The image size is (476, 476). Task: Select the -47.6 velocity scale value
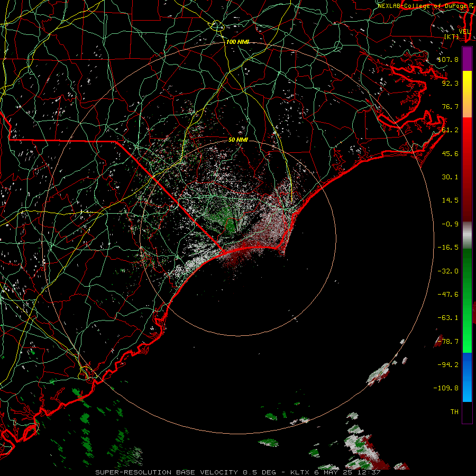click(x=448, y=295)
